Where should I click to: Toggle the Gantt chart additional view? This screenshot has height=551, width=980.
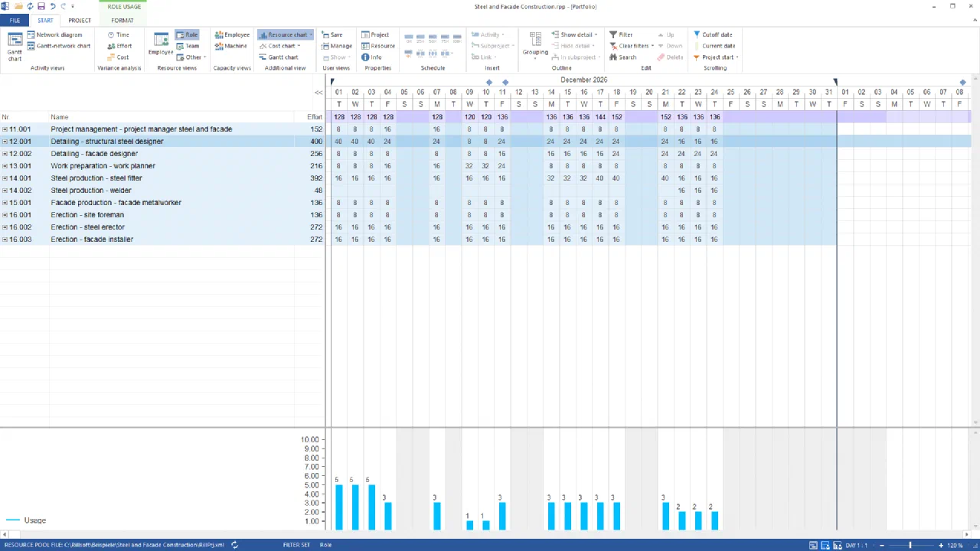(279, 57)
